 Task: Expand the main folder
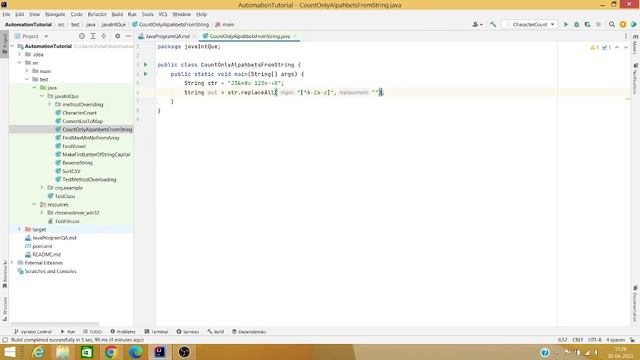pyautogui.click(x=27, y=71)
